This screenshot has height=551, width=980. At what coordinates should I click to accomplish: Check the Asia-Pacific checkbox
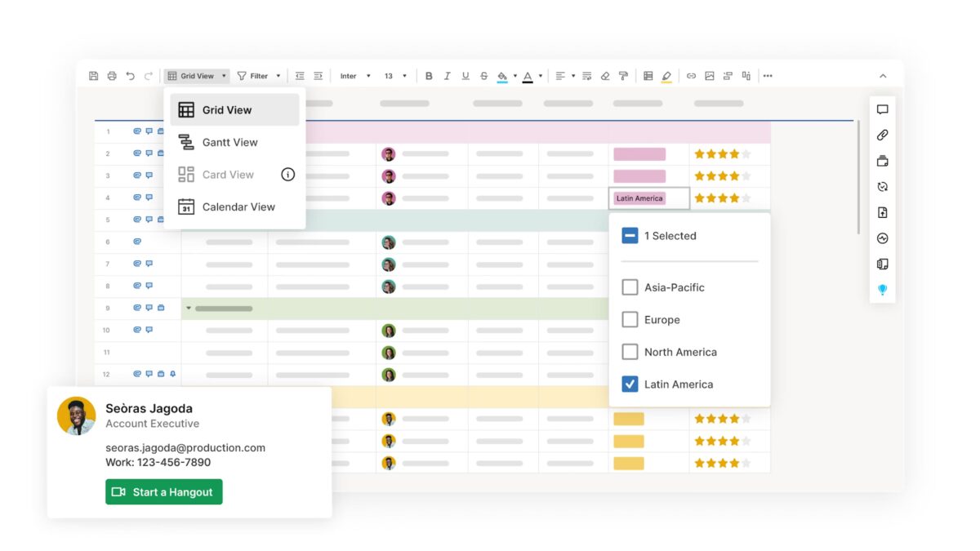coord(630,287)
